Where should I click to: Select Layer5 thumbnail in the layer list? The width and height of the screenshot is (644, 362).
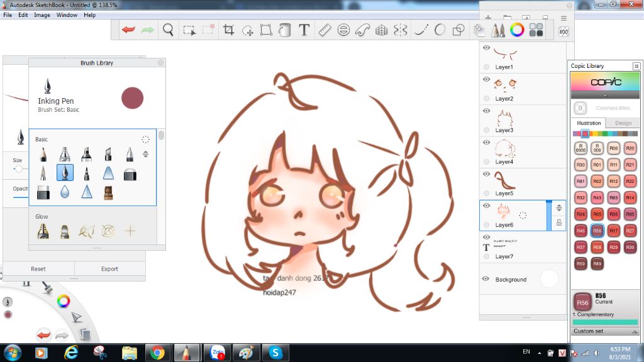click(x=504, y=179)
